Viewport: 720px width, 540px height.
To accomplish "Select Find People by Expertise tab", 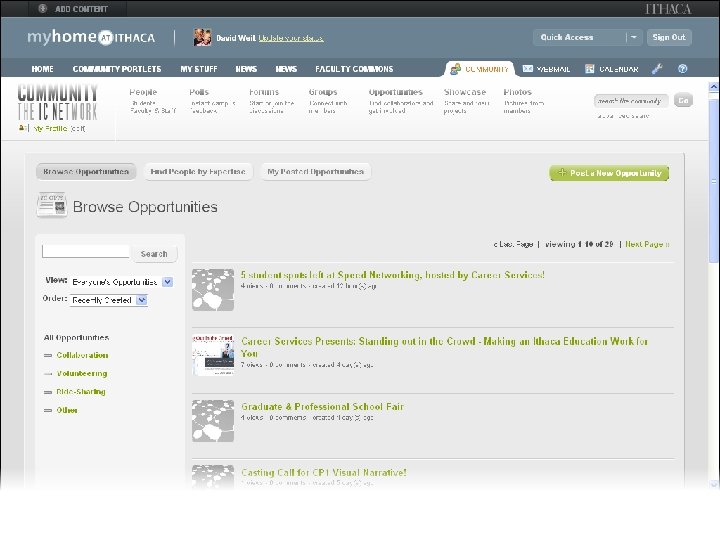I will click(x=198, y=172).
